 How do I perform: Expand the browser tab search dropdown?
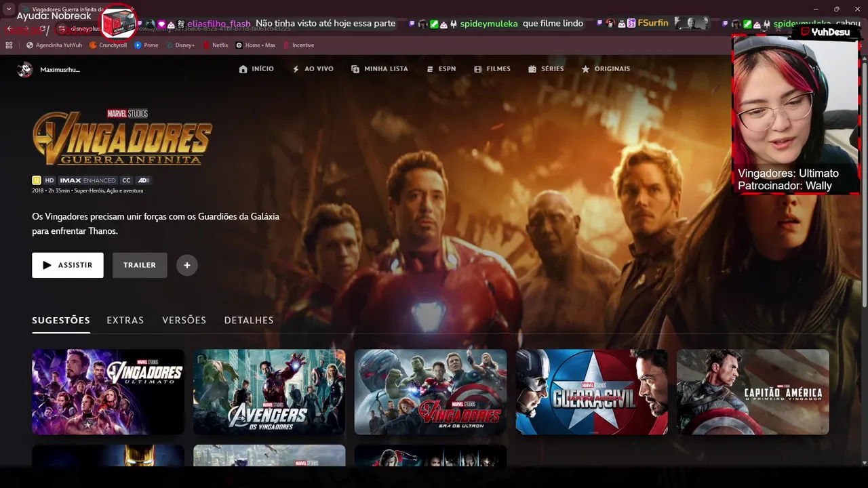[9, 9]
